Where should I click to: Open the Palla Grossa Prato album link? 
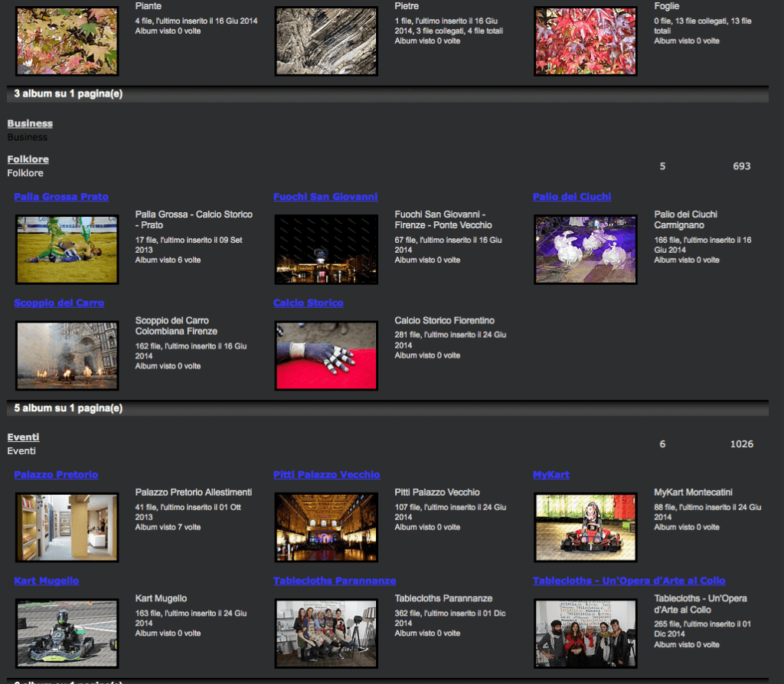point(61,197)
